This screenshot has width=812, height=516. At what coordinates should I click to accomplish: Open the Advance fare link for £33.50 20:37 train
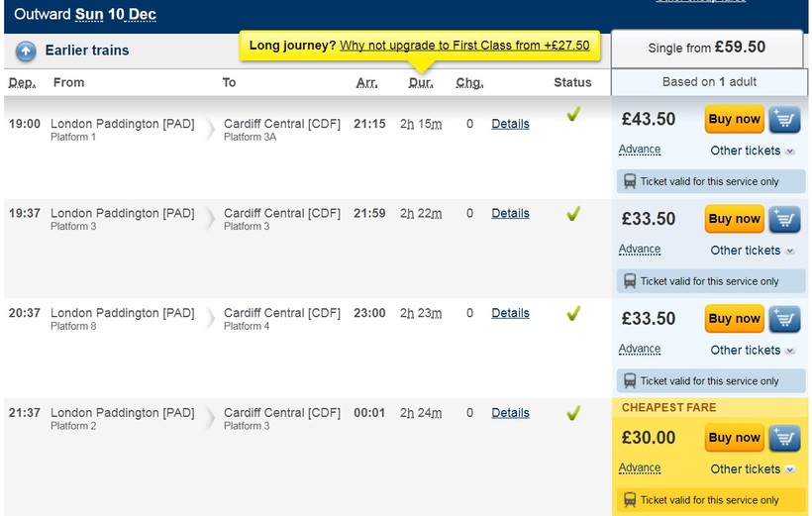coord(640,350)
